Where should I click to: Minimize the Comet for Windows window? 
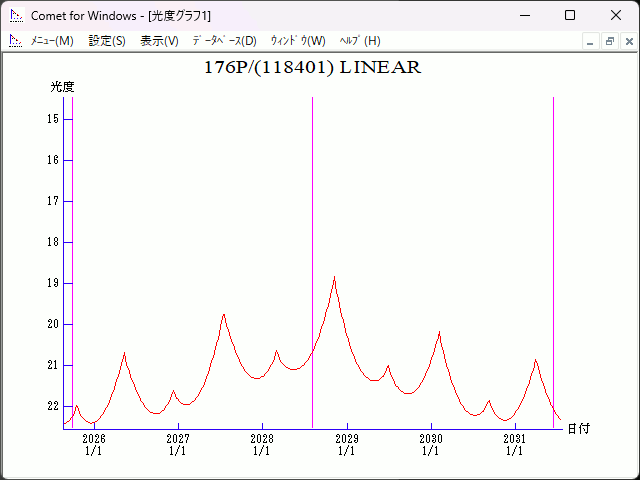pyautogui.click(x=524, y=15)
